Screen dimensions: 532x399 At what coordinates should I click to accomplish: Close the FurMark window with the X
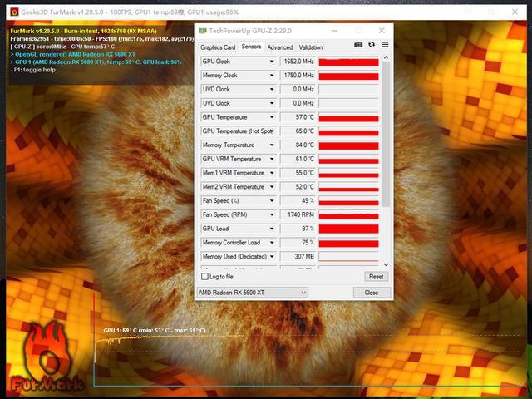515,12
